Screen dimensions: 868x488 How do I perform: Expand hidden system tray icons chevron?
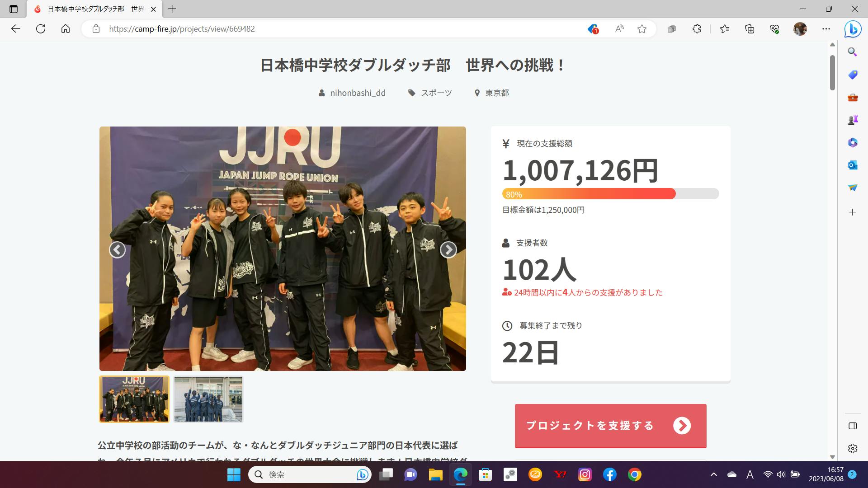point(714,474)
